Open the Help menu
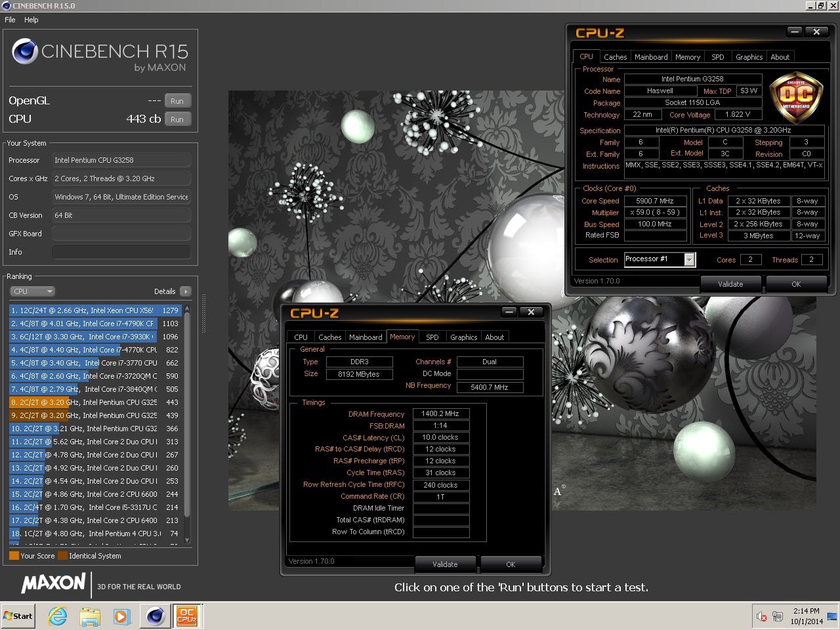Image resolution: width=840 pixels, height=630 pixels. 31,20
